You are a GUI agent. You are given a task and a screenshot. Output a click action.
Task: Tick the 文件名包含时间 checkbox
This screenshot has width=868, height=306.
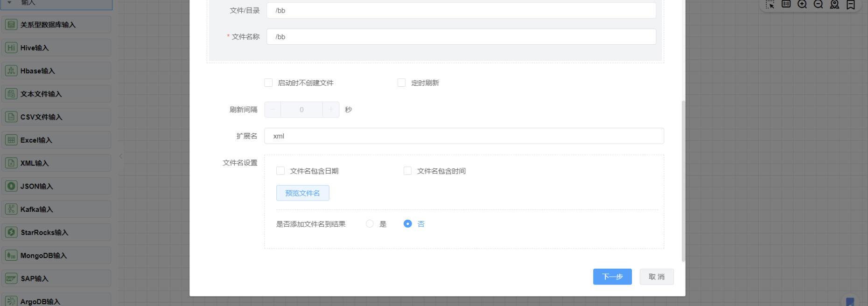click(407, 171)
